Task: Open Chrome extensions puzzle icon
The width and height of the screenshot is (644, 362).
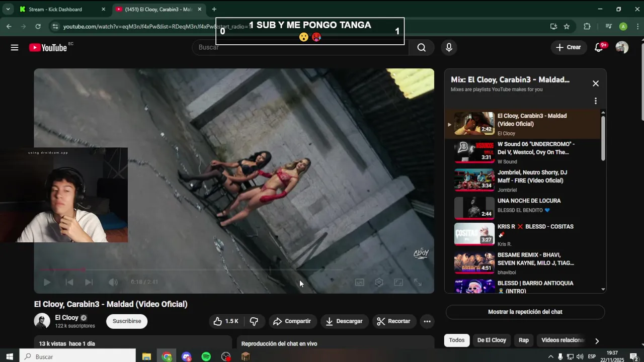Action: click(x=587, y=27)
